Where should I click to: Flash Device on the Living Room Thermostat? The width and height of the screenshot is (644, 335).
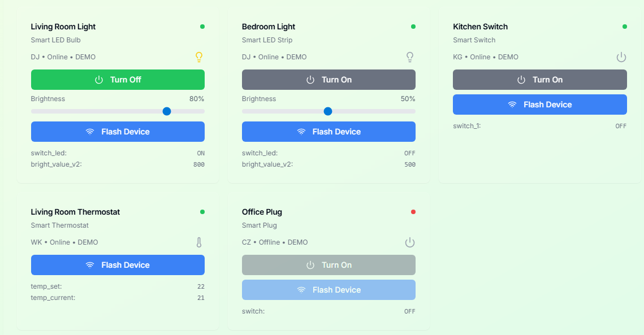click(118, 265)
